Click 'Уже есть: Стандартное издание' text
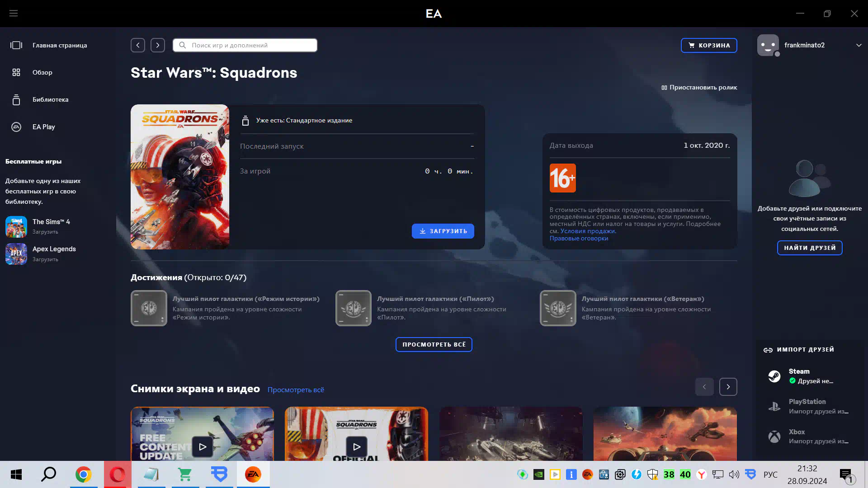 click(304, 120)
